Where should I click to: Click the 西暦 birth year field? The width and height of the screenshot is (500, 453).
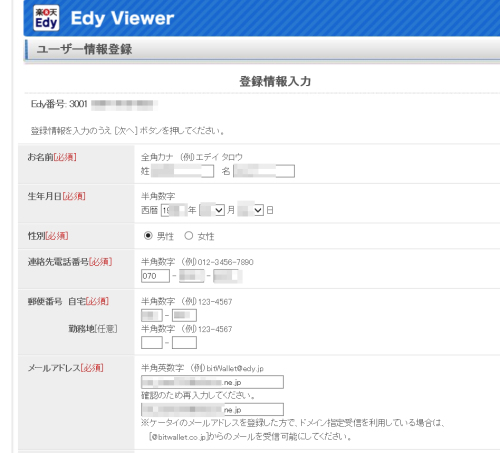click(x=174, y=210)
